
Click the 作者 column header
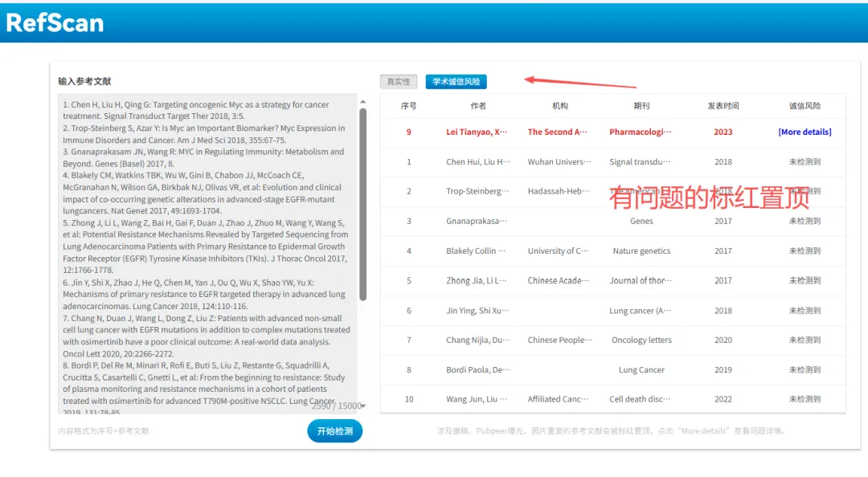[478, 106]
